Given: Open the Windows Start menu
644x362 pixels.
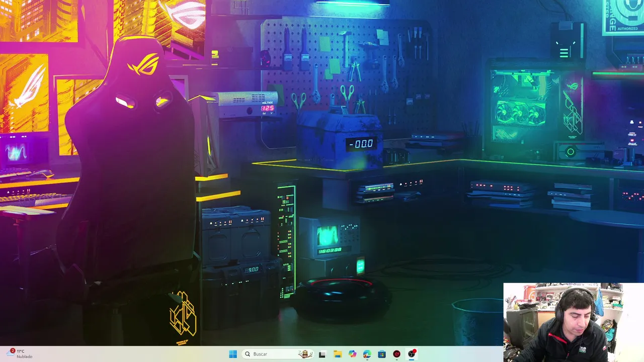Looking at the screenshot, I should click(x=232, y=354).
